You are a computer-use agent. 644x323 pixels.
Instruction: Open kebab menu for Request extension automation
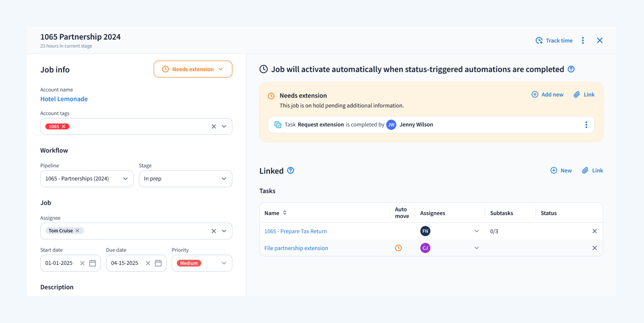pos(586,125)
